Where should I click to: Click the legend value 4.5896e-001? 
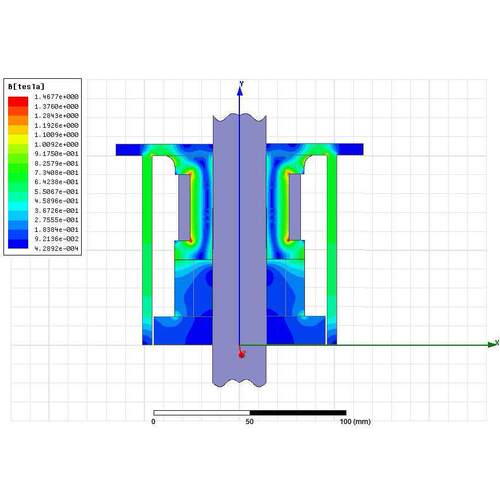point(57,201)
